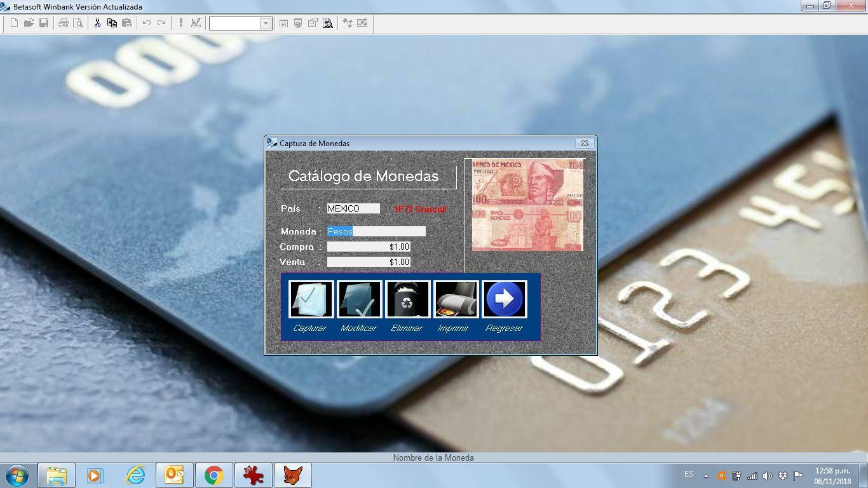This screenshot has width=868, height=488.
Task: Click the Modify form ruler icon
Action: [196, 23]
